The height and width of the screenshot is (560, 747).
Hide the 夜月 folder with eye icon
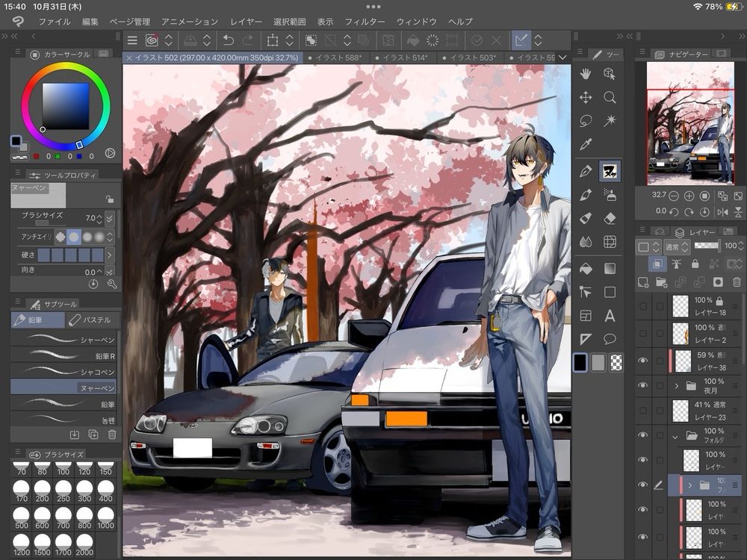[x=642, y=385]
